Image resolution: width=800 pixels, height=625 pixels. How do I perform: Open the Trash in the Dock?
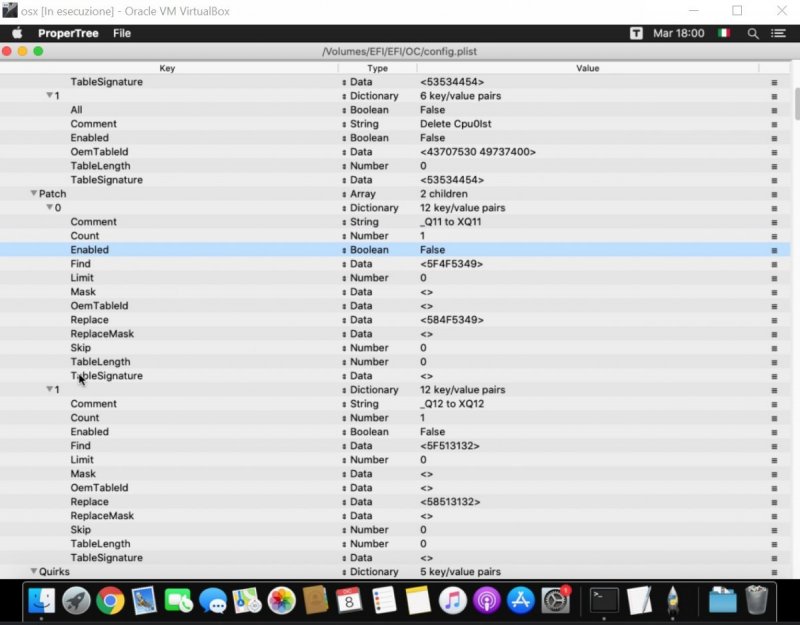coord(756,601)
